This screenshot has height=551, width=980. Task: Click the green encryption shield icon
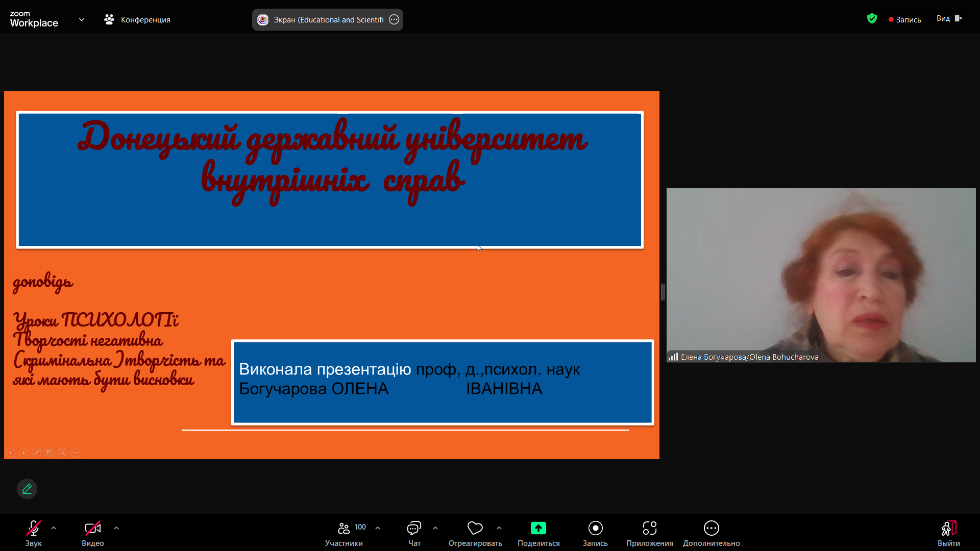pyautogui.click(x=872, y=19)
